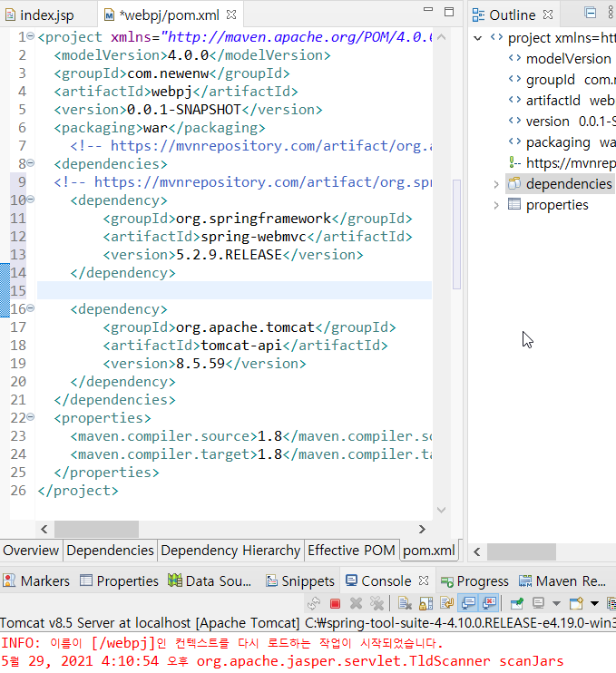The width and height of the screenshot is (616, 673).
Task: Click the text 5.2.9.RELEASE in the editor
Action: point(229,255)
